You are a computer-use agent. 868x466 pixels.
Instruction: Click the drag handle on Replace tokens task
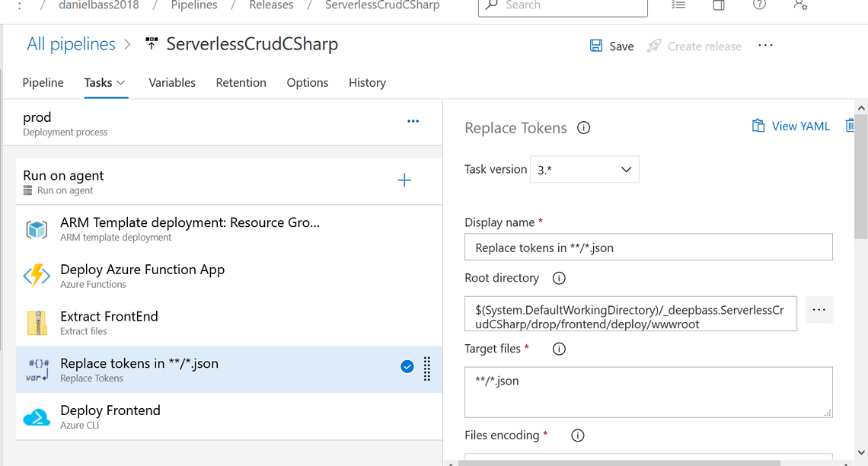click(x=427, y=369)
